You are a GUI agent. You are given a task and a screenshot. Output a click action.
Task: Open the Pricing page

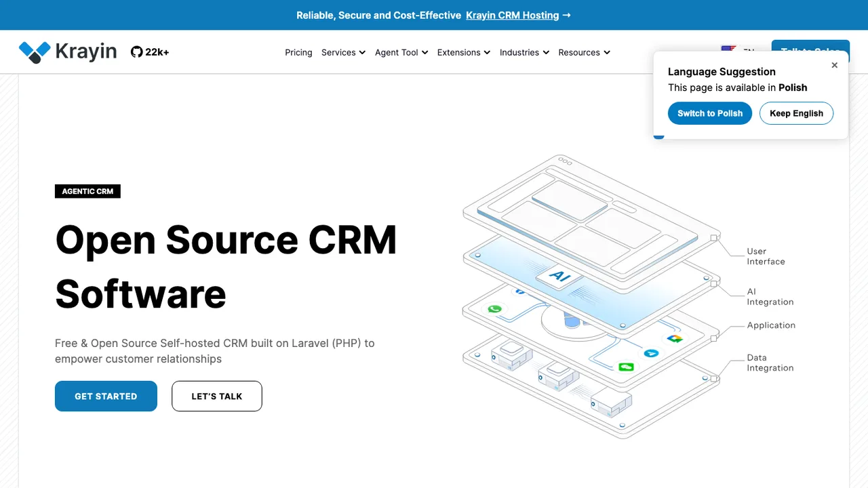click(298, 52)
